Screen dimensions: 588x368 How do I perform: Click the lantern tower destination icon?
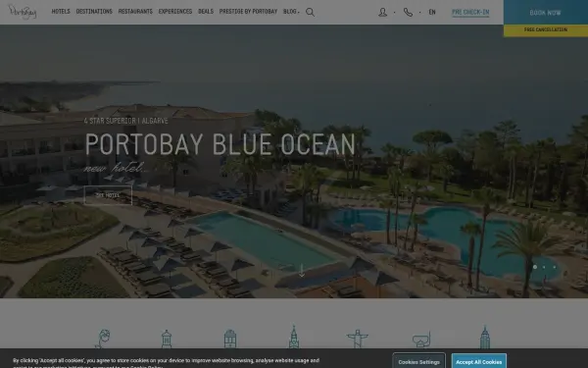(x=167, y=339)
